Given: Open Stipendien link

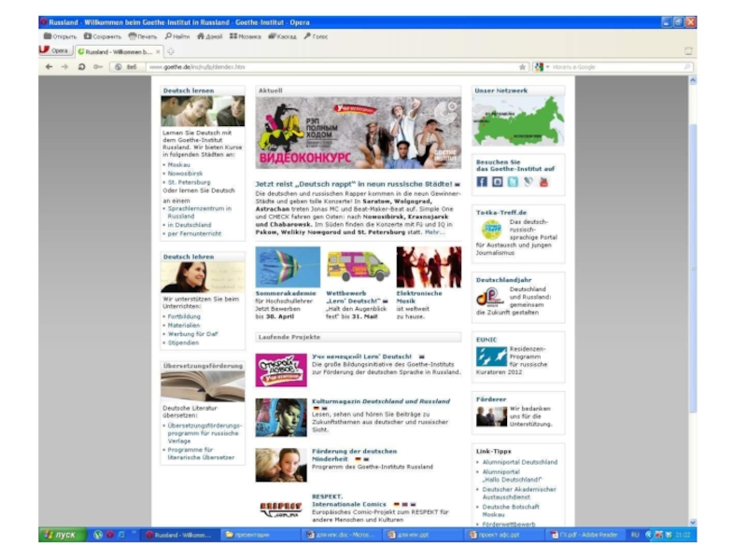Looking at the screenshot, I should pos(183,343).
